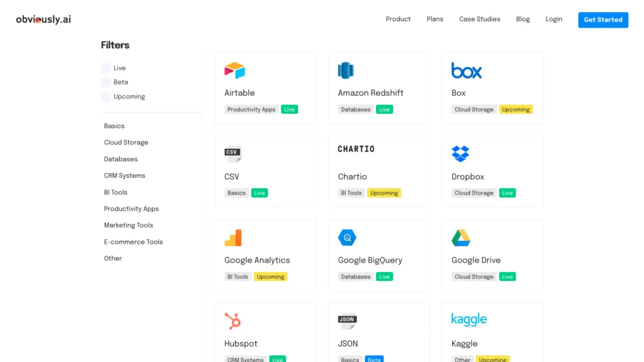This screenshot has width=644, height=362.
Task: Check the Live filter checkbox
Action: (106, 68)
